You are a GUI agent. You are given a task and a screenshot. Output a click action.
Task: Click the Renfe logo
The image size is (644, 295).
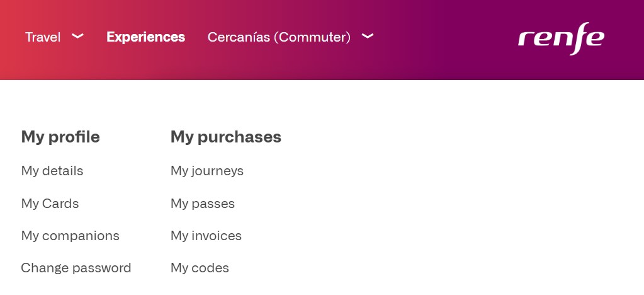561,39
